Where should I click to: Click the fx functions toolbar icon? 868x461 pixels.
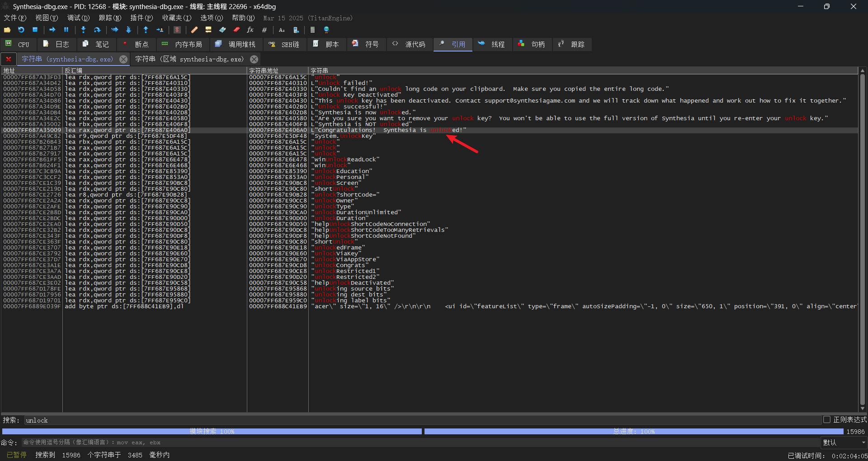coord(250,30)
